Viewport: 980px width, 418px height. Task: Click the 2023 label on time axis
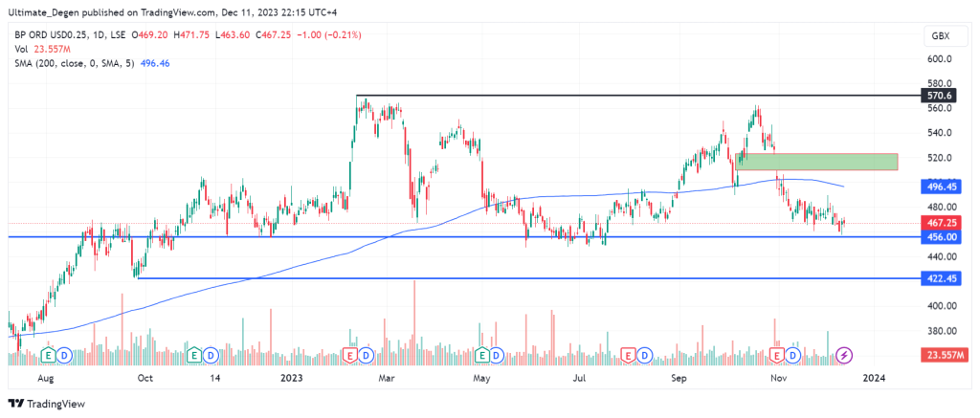(292, 378)
